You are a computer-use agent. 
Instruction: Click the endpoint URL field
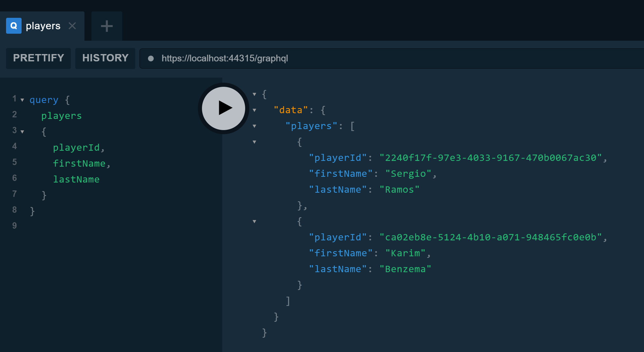pos(392,59)
